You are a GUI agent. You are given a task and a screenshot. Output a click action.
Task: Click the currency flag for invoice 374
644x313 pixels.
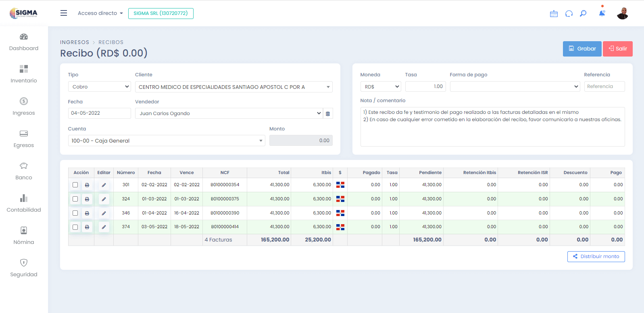click(340, 227)
